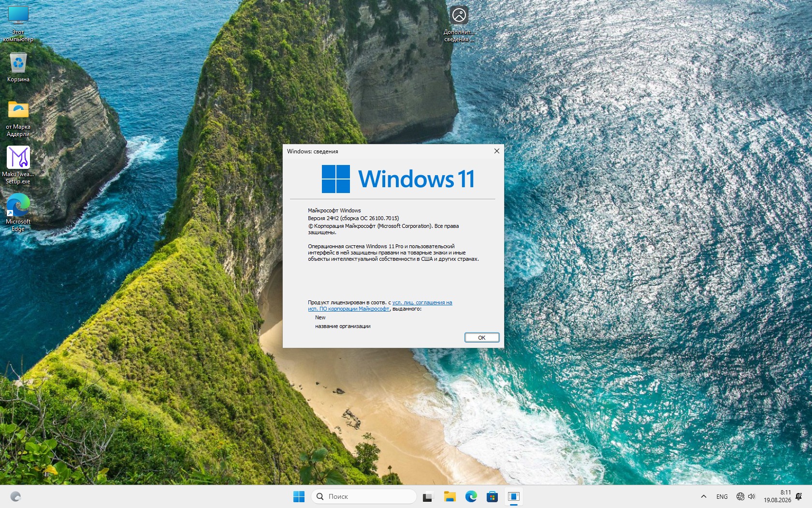Select the Корзина recycle bin icon
Viewport: 812px width, 508px height.
point(18,67)
